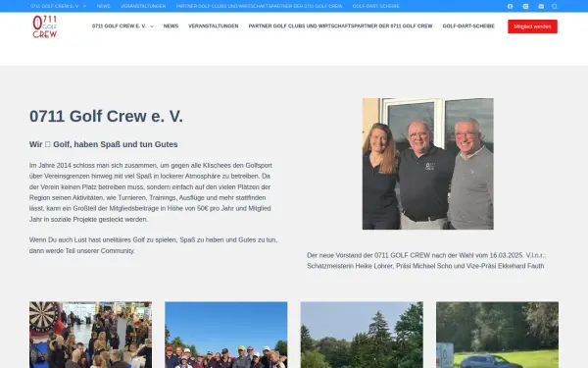Image resolution: width=588 pixels, height=368 pixels.
Task: Open the dartboard event photo thumbnail
Action: point(91,335)
